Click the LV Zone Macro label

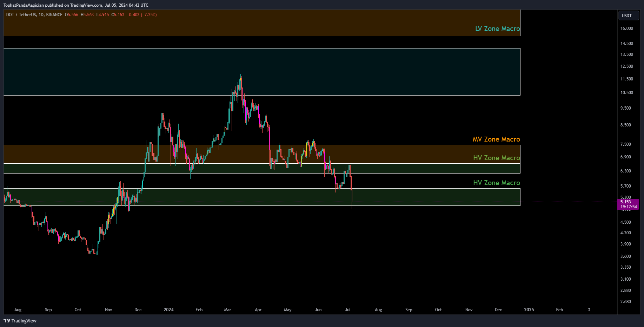tap(497, 29)
